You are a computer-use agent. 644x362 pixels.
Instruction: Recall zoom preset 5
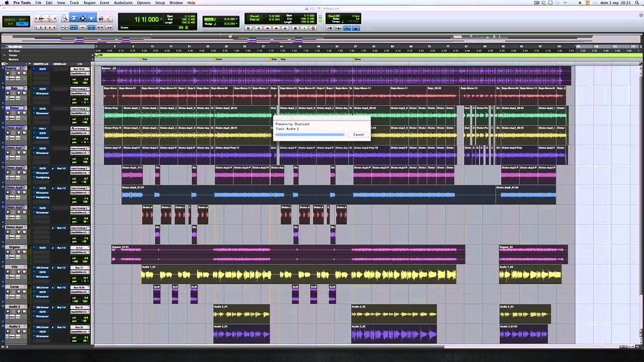point(54,28)
